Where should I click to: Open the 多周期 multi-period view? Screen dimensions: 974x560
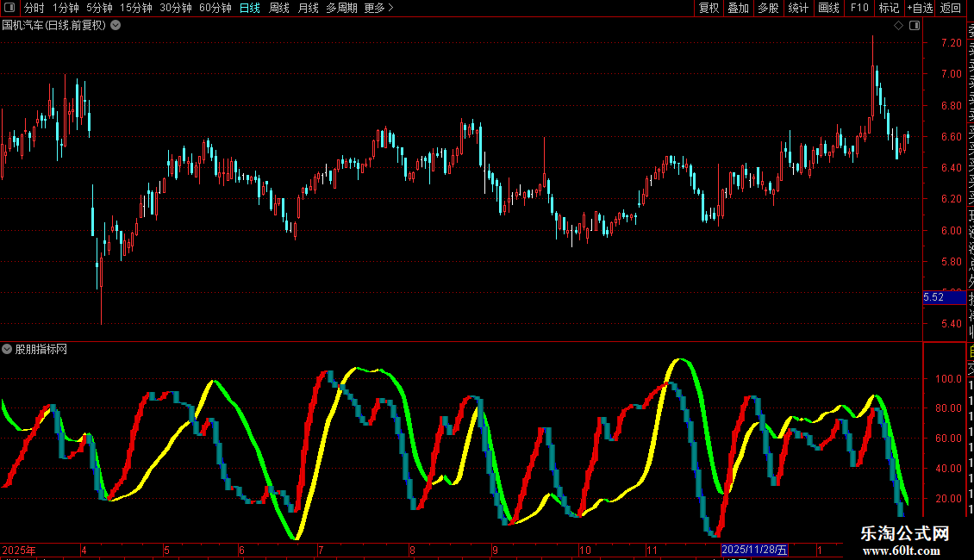(341, 8)
